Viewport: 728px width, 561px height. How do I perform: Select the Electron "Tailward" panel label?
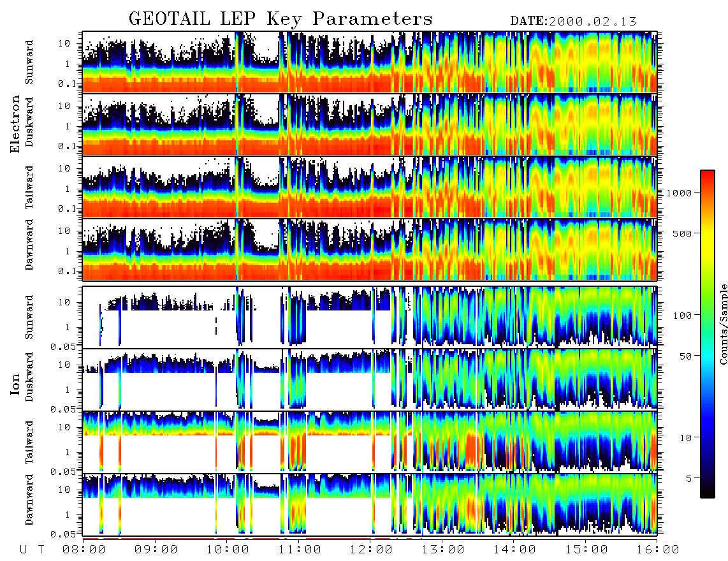click(x=29, y=187)
